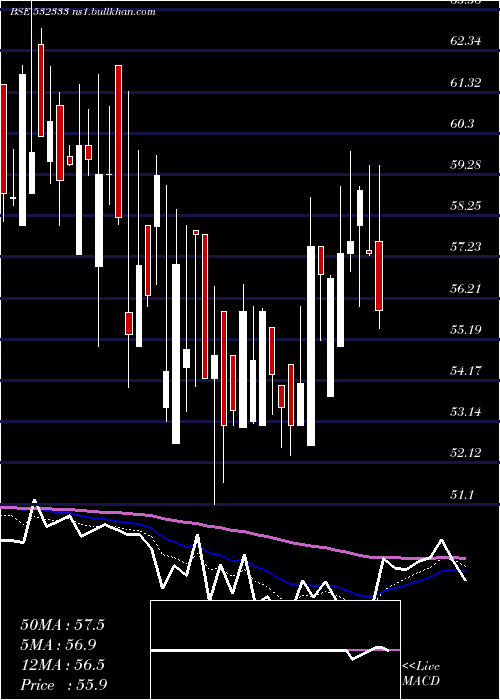Click the 12MA : 56.5 readout
Image resolution: width=500 pixels, height=700 pixels.
point(62,665)
